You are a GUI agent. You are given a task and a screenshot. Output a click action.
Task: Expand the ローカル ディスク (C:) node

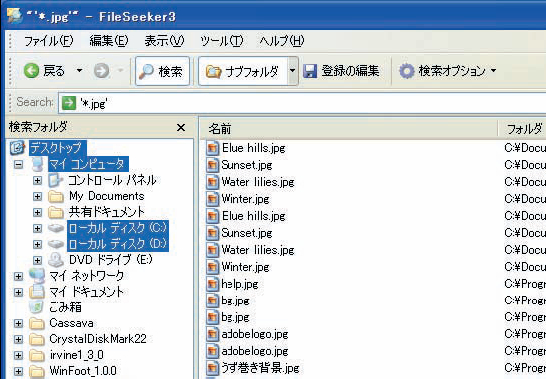coord(37,228)
